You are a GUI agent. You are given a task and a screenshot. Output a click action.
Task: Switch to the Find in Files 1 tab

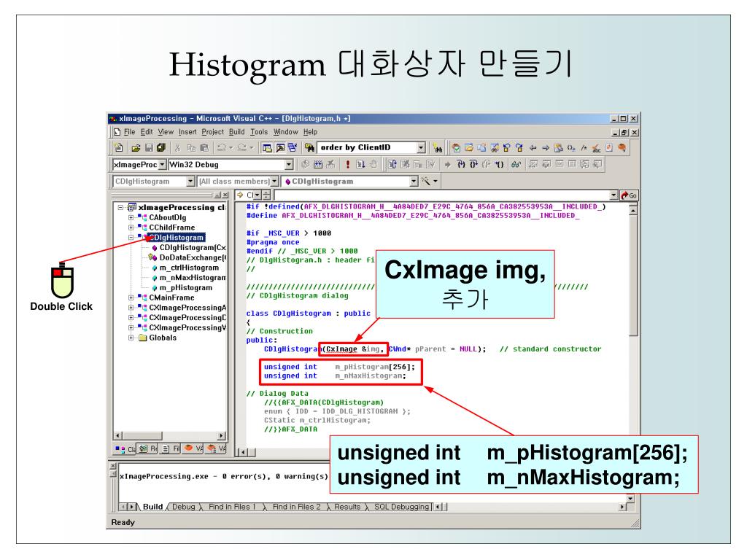233,507
